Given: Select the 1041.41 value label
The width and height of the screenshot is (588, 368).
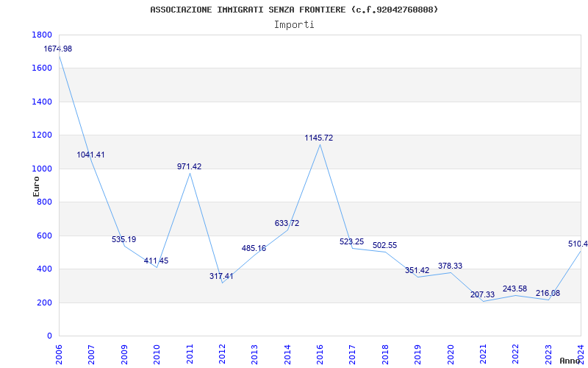Looking at the screenshot, I should [x=90, y=155].
